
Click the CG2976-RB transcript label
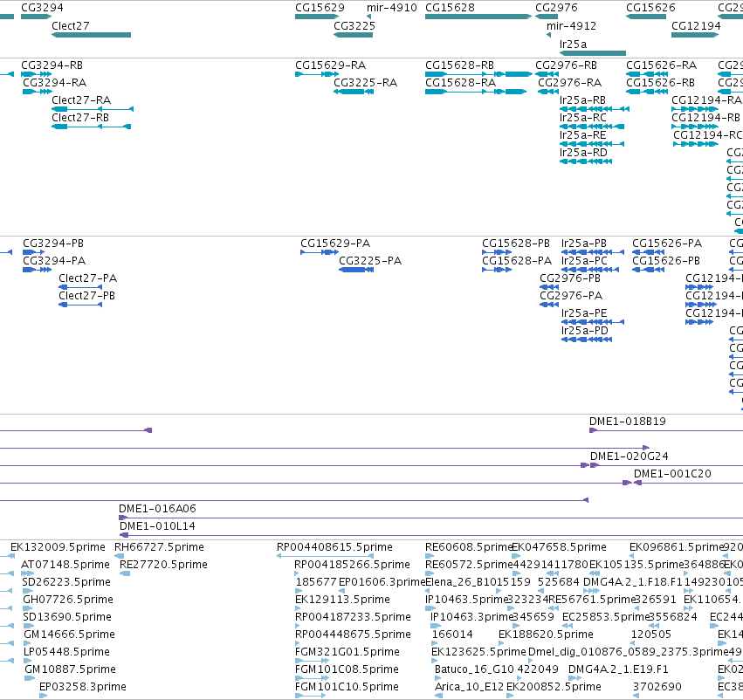tap(567, 65)
